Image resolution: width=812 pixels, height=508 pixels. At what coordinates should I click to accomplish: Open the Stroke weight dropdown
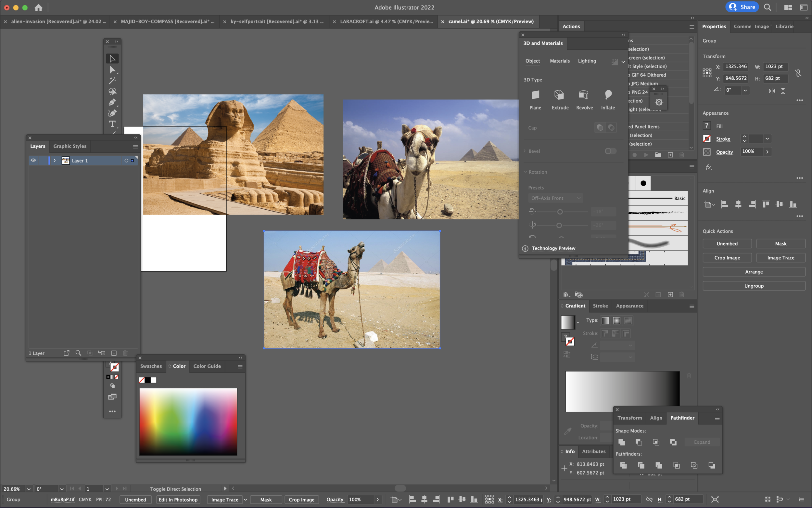click(x=767, y=139)
